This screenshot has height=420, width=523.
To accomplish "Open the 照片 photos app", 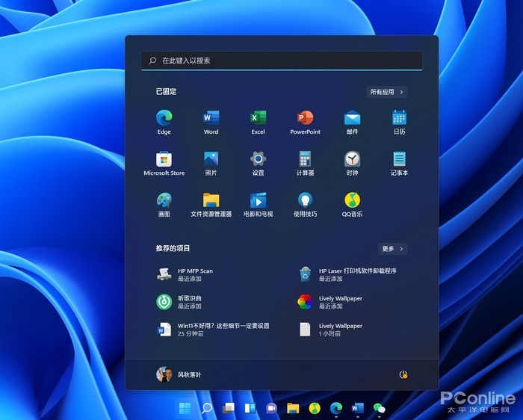I will coord(211,164).
